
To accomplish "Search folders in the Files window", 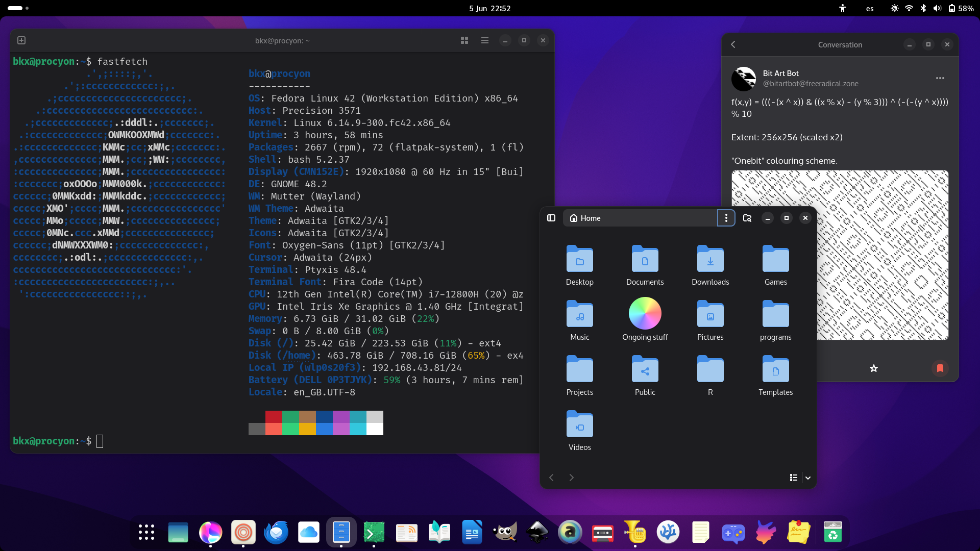I will (x=747, y=218).
